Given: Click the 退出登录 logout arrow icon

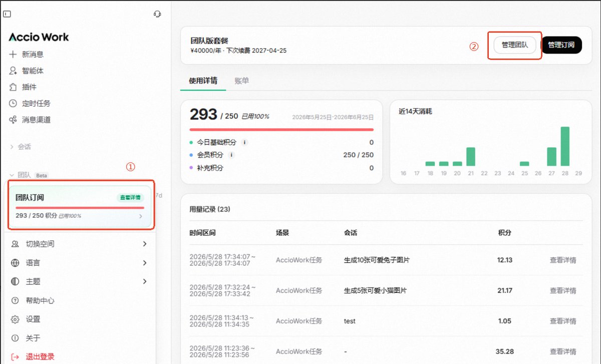Looking at the screenshot, I should click(x=15, y=357).
